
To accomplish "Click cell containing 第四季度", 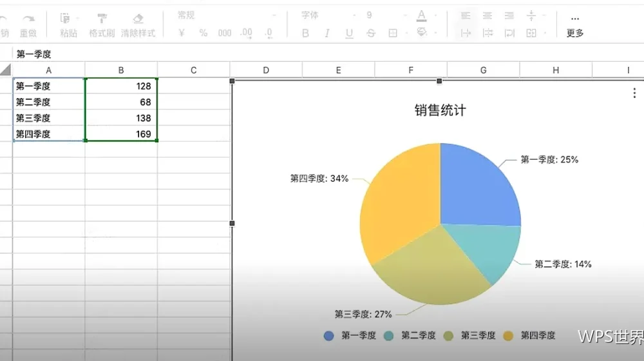I will 48,133.
